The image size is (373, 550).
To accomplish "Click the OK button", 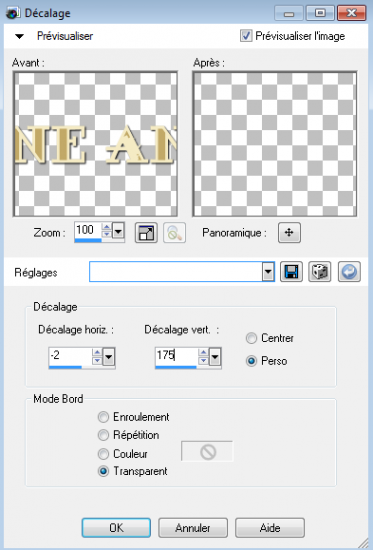I will (x=116, y=528).
